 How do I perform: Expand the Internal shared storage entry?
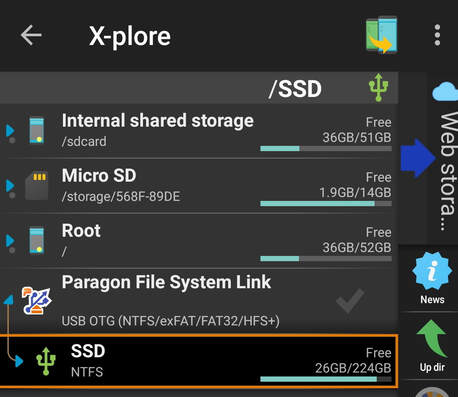click(10, 130)
